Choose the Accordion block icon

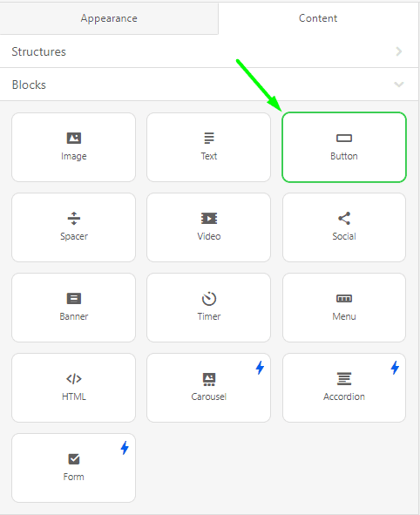coord(344,379)
